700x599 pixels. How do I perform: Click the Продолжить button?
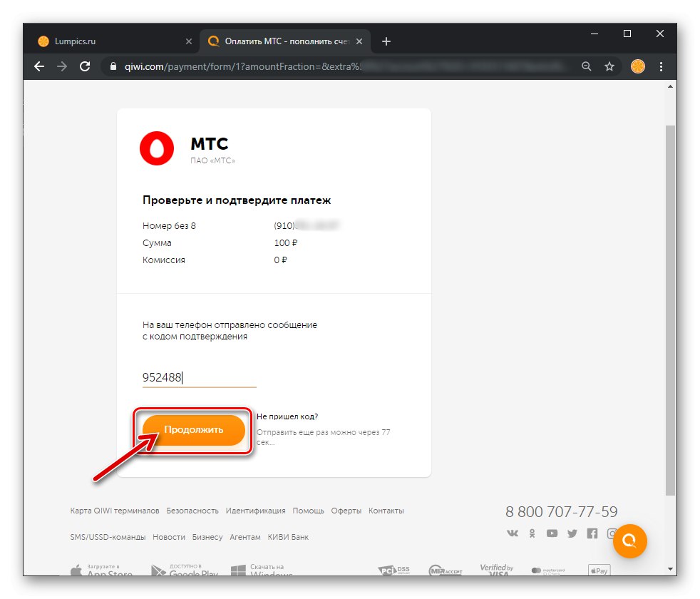click(x=193, y=430)
